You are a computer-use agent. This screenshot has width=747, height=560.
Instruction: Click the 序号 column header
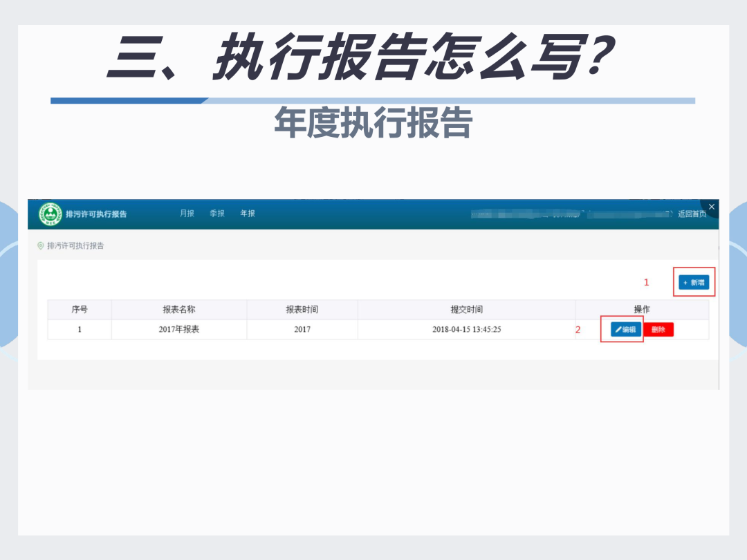pos(80,310)
